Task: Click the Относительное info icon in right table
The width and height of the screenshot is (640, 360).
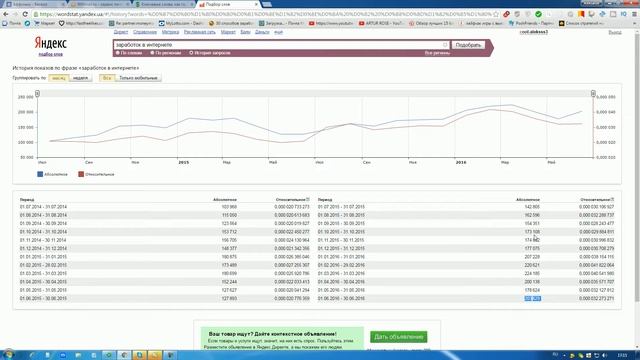Action: 612,200
